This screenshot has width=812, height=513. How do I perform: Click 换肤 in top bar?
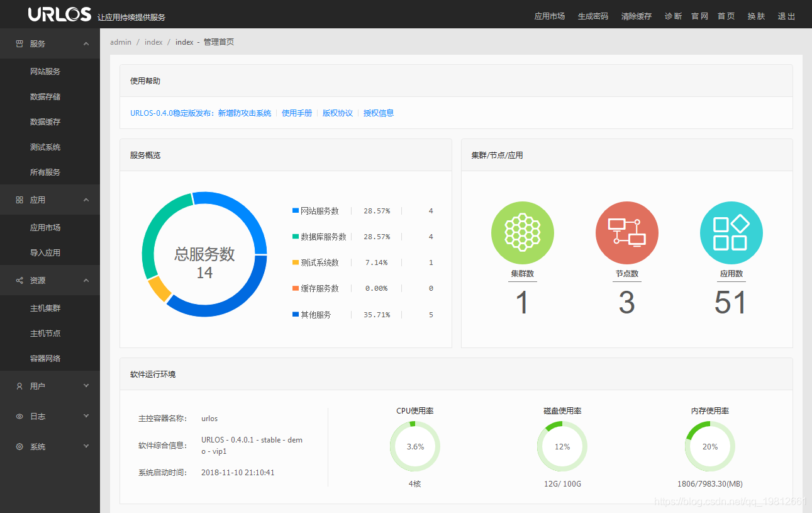(757, 16)
